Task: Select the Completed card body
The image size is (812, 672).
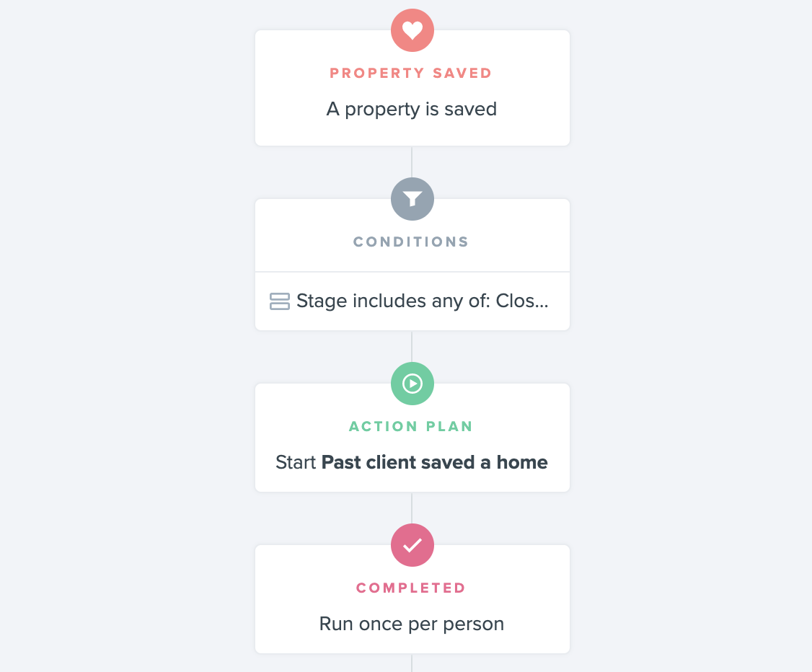Action: (412, 599)
